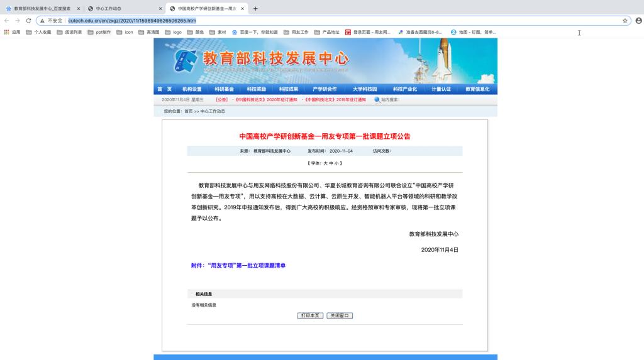Open the 高清图 bookmark folder
The image size is (644, 360).
[x=148, y=32]
